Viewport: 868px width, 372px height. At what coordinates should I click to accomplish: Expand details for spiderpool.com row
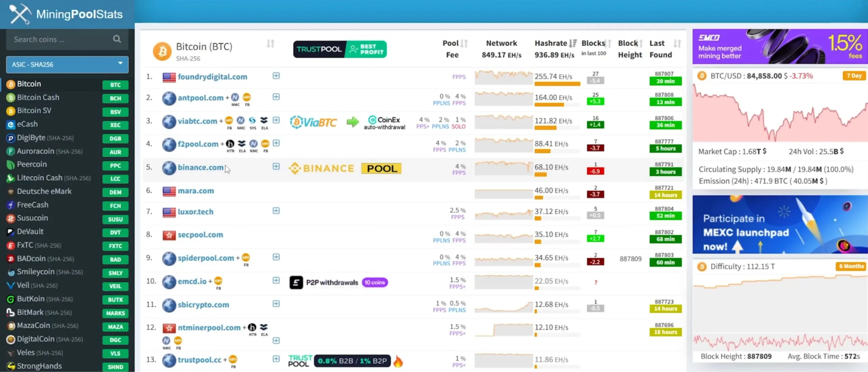pos(276,257)
